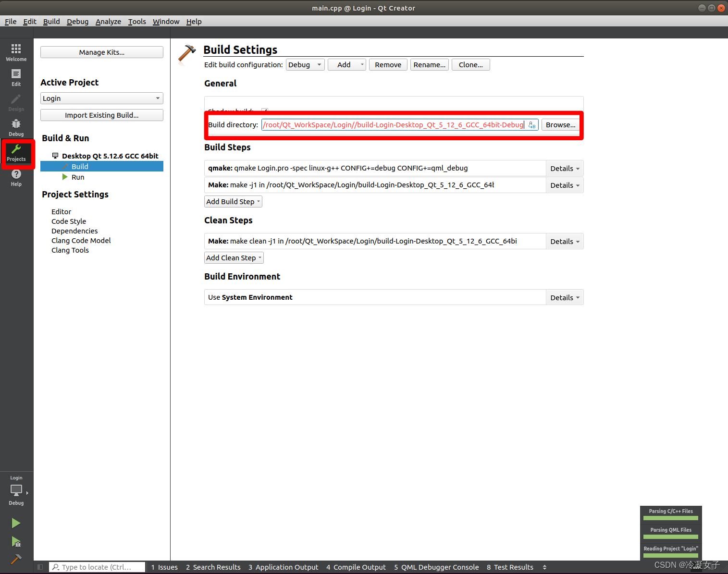Viewport: 728px width, 574px height.
Task: Open the Active Project Login dropdown
Action: (102, 98)
